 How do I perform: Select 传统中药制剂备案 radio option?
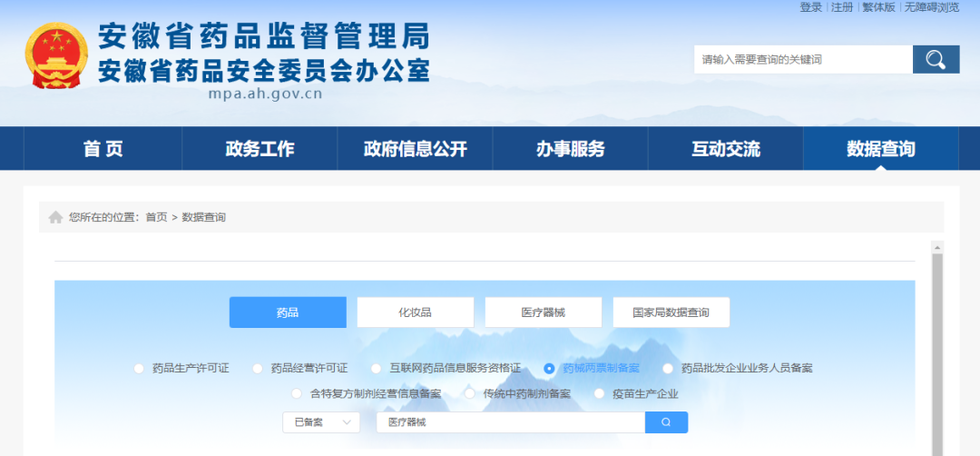click(x=470, y=394)
